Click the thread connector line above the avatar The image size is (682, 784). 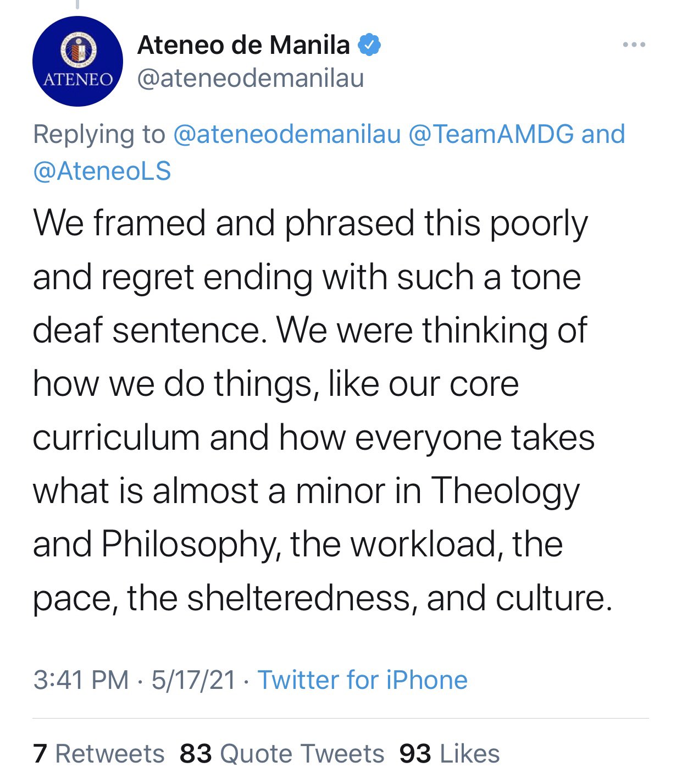(77, 4)
